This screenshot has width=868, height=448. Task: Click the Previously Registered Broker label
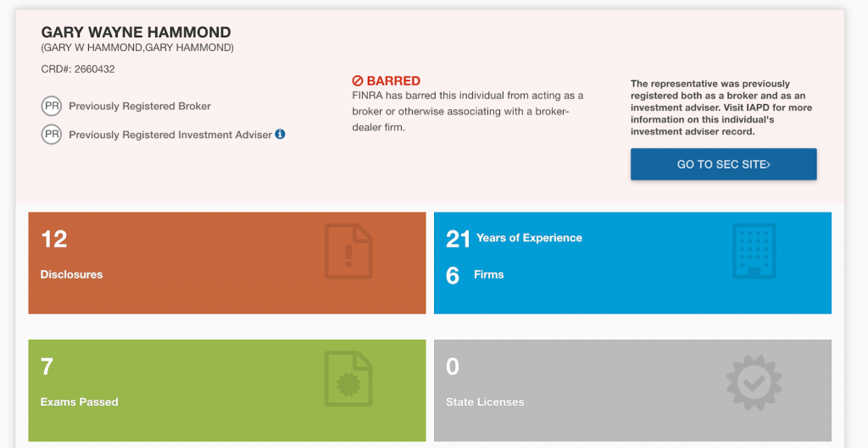coord(140,106)
